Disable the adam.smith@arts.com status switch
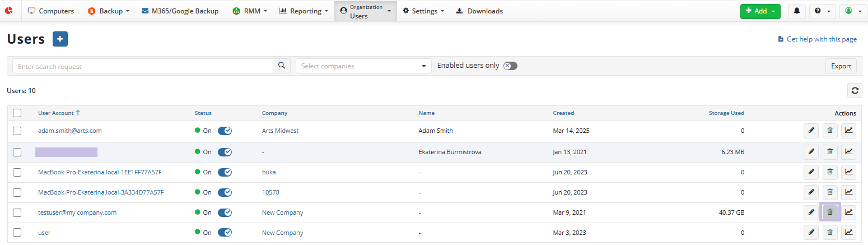Image resolution: width=868 pixels, height=245 pixels. pos(225,131)
